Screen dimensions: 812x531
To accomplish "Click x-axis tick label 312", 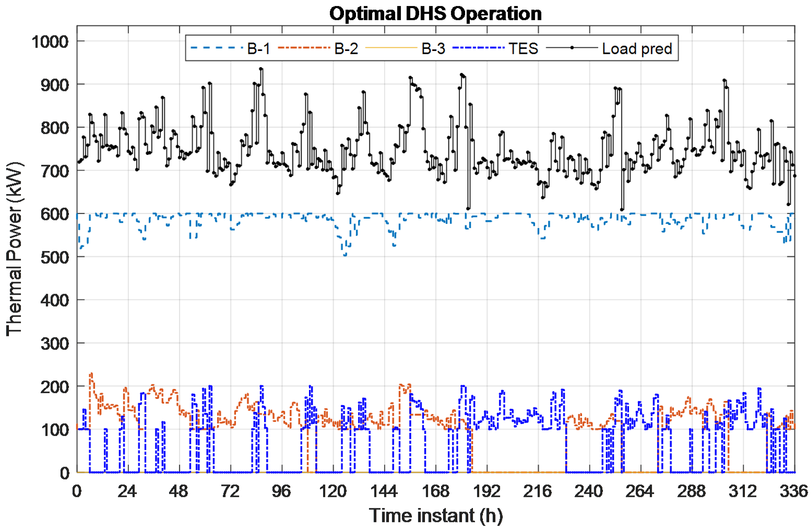I will [743, 492].
